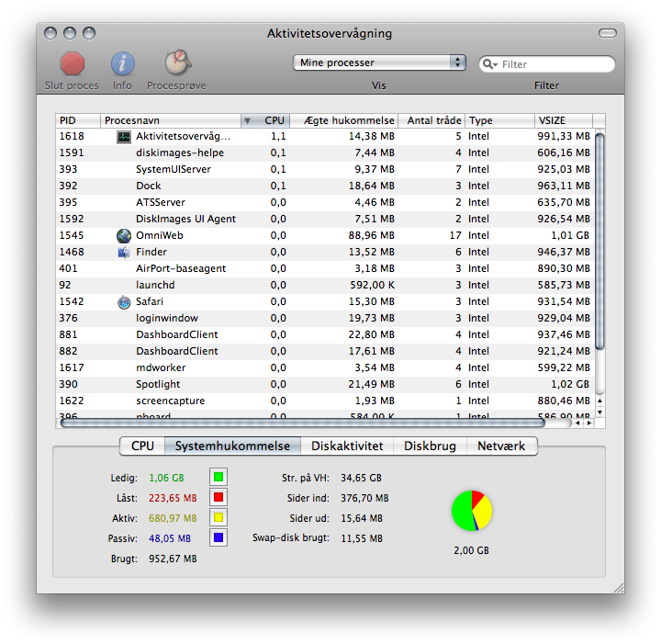Click the magnifier icon in Filter field
The image size is (661, 644).
coord(490,64)
